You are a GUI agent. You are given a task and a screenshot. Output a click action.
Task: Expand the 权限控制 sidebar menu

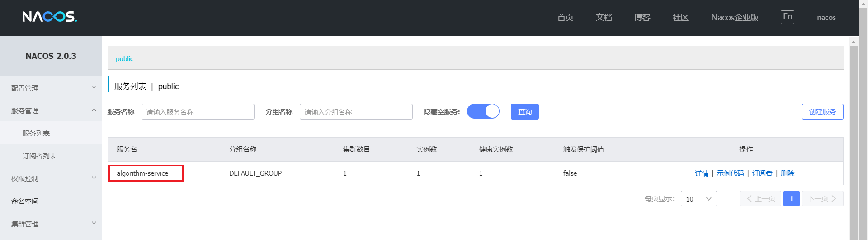pos(51,178)
